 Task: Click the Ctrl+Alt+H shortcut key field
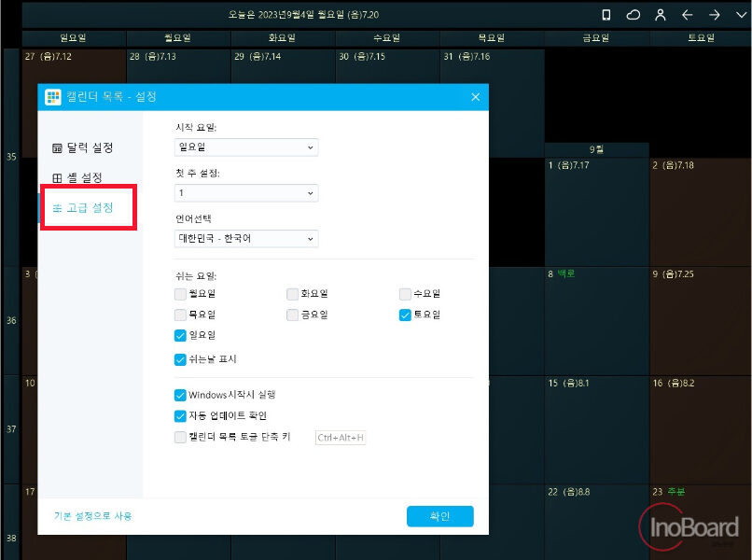341,438
